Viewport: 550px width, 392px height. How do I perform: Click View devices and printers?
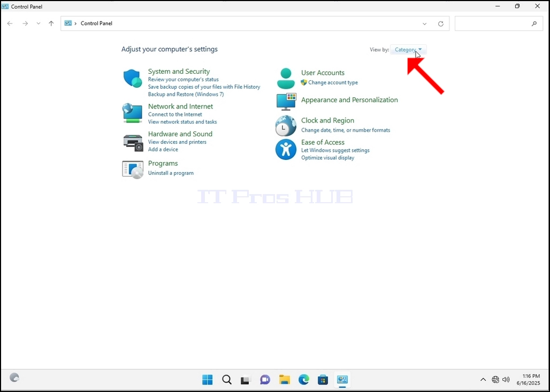click(x=177, y=142)
